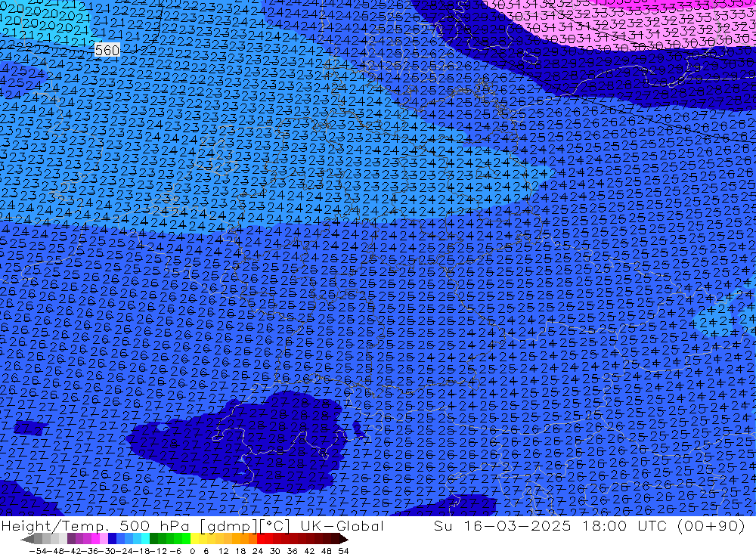Click the '42' legend scale value

tap(309, 551)
